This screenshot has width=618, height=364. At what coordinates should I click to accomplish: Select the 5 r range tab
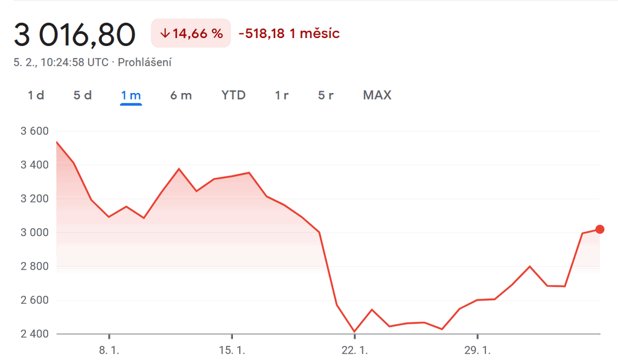coord(325,95)
